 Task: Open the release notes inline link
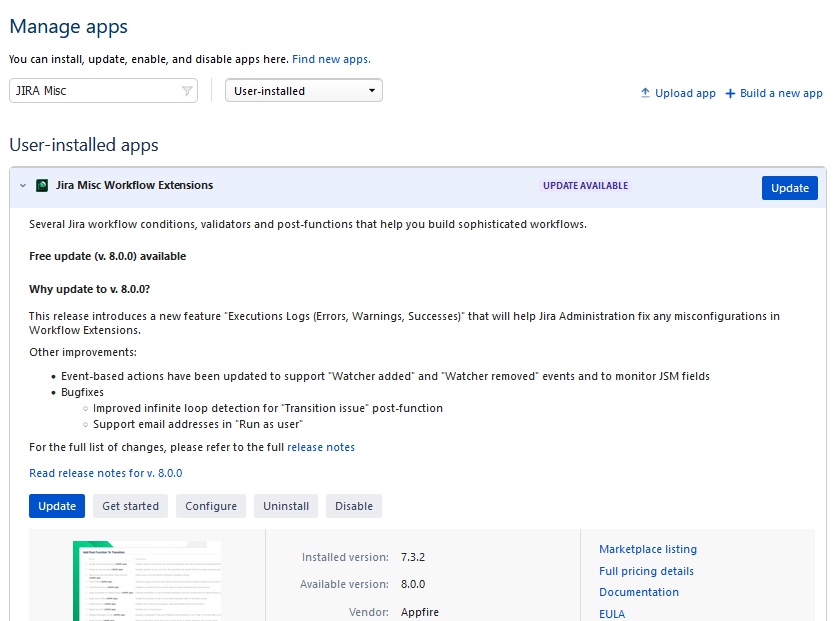coord(321,447)
